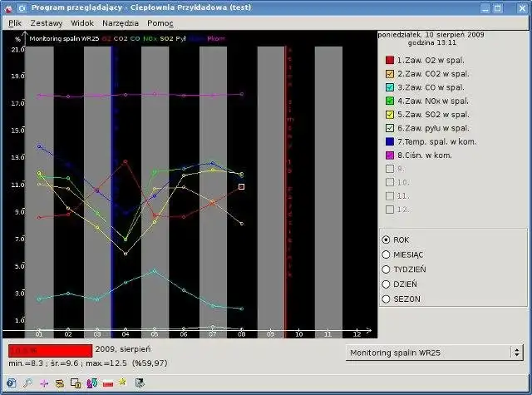Click the yellow swap-arrows icon in bottom toolbar

(x=59, y=383)
